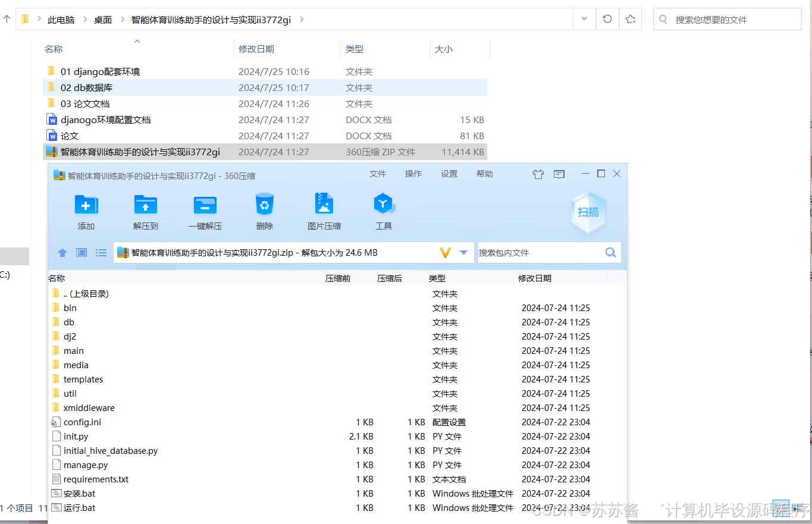Switch to list view in 360压缩
Viewport: 812px width, 524px height.
[x=101, y=252]
